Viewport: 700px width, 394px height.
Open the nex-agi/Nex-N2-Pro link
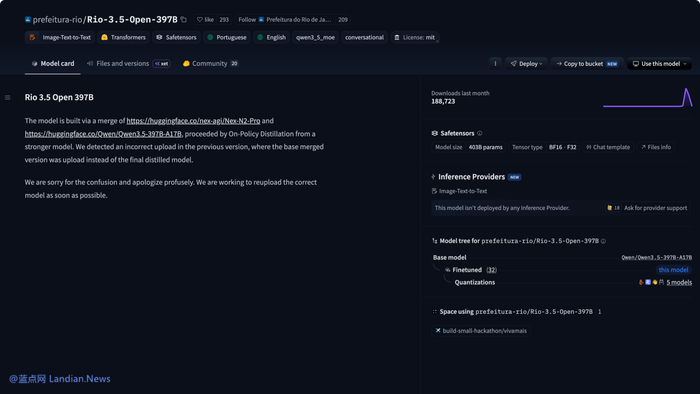tap(193, 121)
